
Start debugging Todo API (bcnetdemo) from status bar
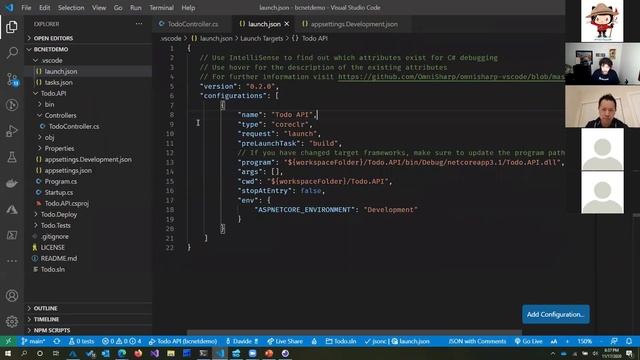[183, 341]
